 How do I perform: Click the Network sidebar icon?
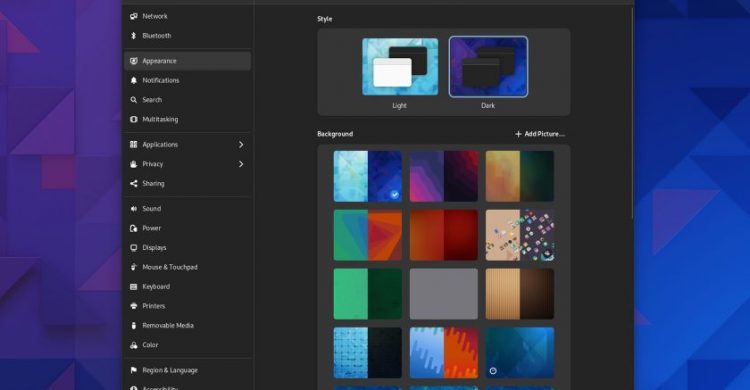point(133,16)
